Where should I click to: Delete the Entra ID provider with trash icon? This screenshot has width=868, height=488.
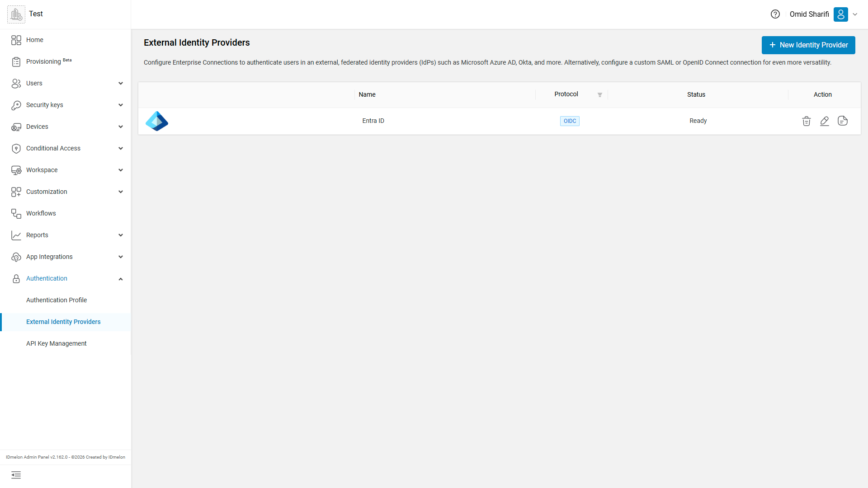point(807,121)
